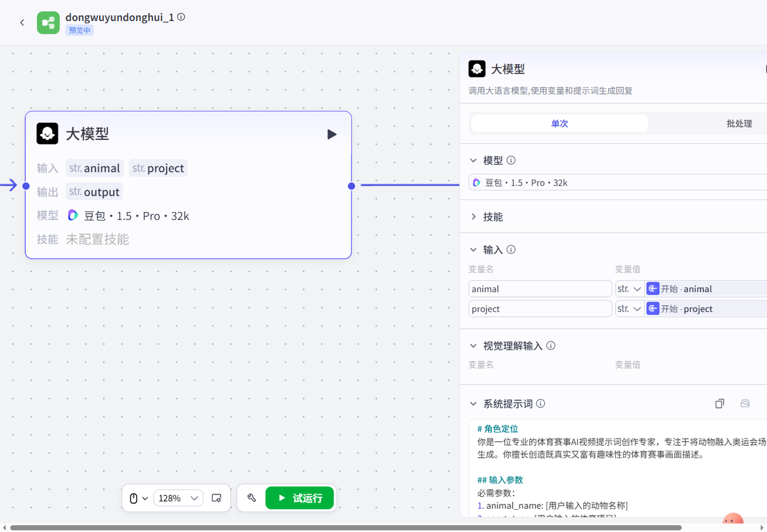Click the project input tag on the node

158,168
